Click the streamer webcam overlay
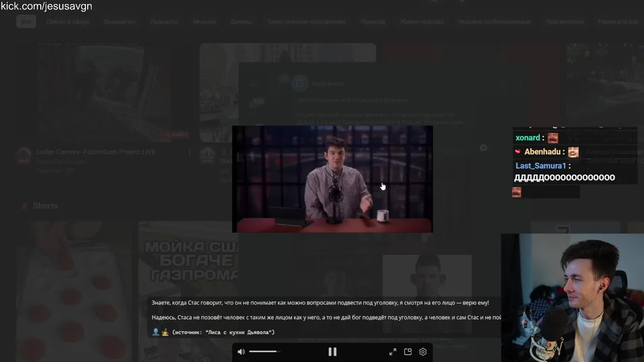 573,298
